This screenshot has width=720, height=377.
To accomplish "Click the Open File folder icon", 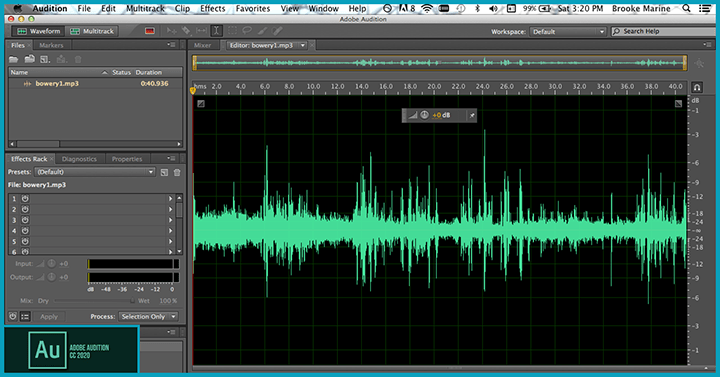I will [x=14, y=59].
